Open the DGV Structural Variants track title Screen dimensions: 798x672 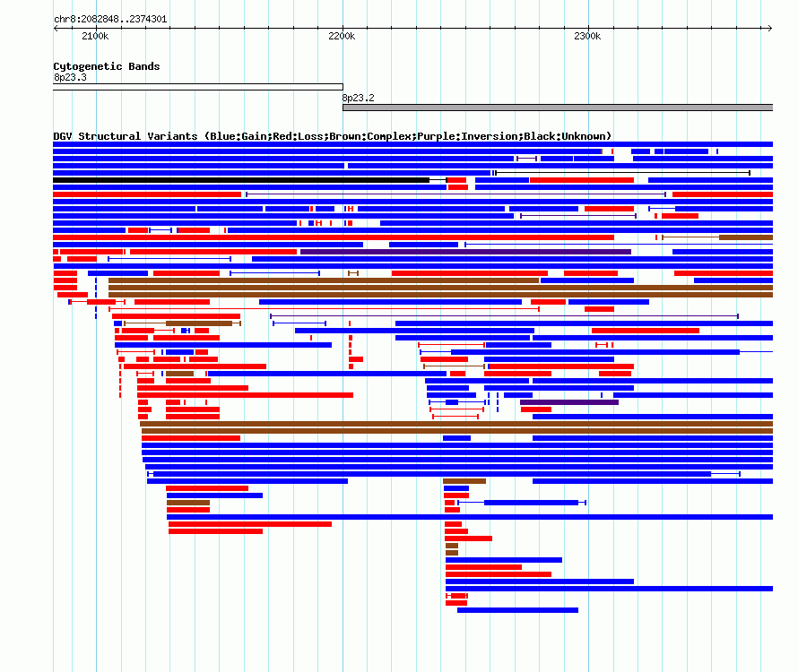pyautogui.click(x=332, y=136)
